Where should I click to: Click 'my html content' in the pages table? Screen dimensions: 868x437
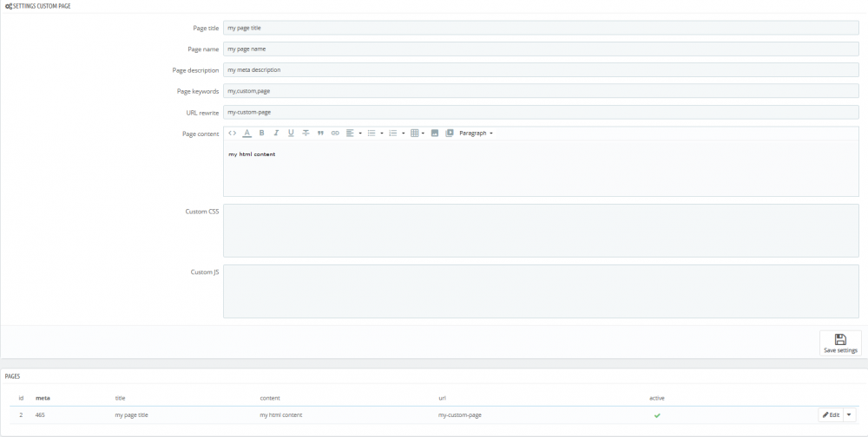[x=280, y=414]
